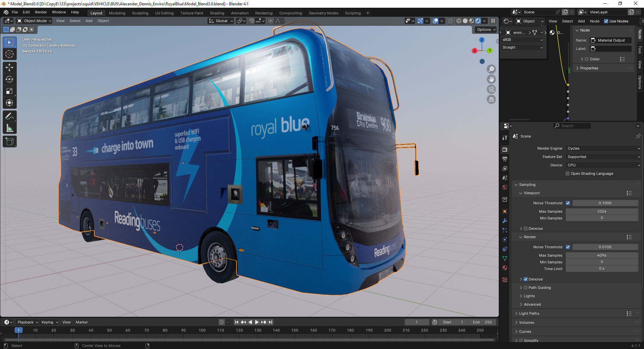This screenshot has width=644, height=349.
Task: Open the Output properties tab
Action: coord(505,159)
